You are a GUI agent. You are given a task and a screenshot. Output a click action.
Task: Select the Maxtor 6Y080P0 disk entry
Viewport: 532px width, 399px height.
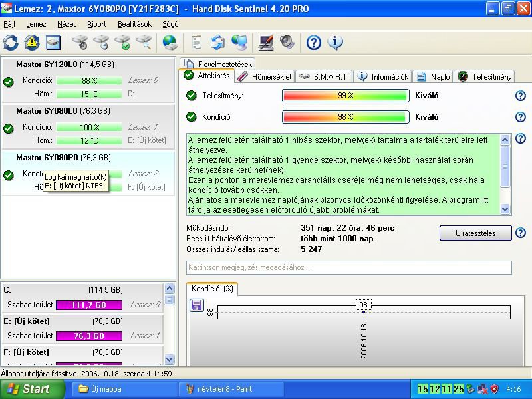tap(88, 173)
